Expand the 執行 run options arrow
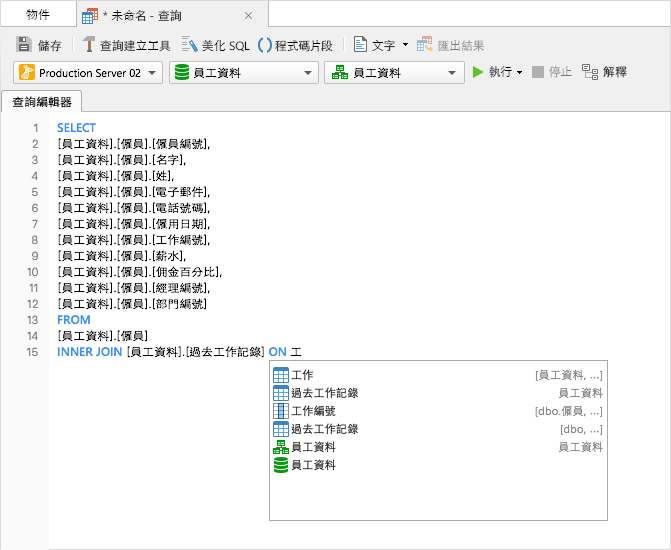 coord(520,73)
